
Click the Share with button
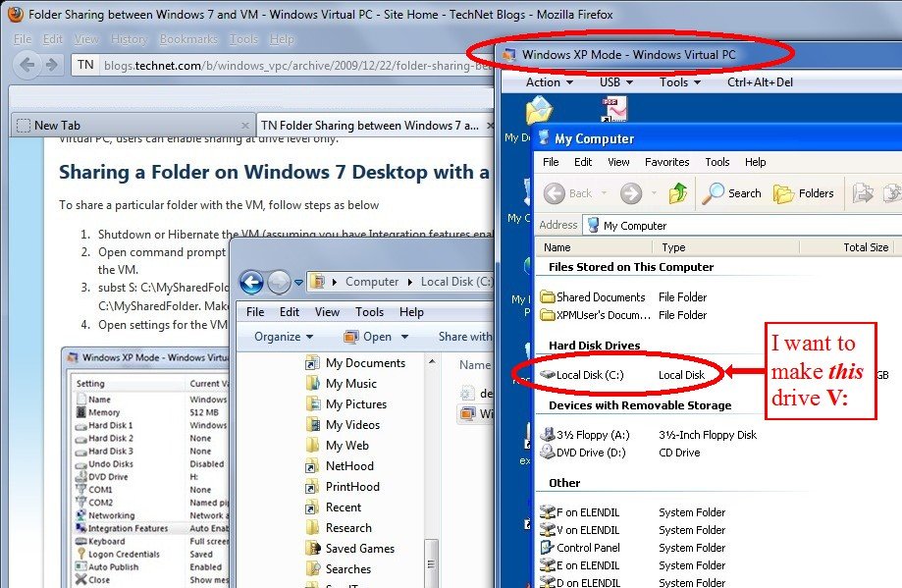tap(465, 336)
